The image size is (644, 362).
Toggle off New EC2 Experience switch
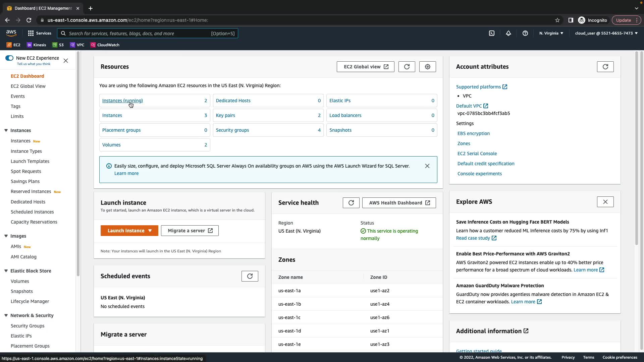[9, 58]
